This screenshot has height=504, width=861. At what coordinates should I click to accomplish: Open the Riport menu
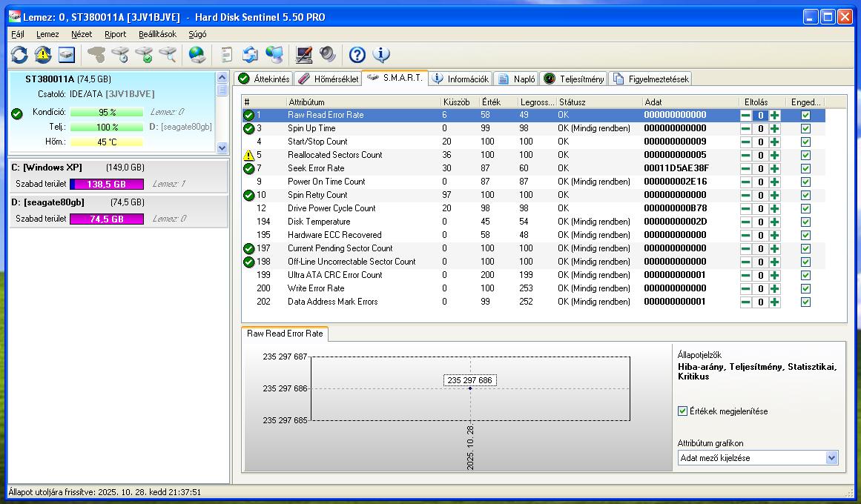(x=115, y=34)
